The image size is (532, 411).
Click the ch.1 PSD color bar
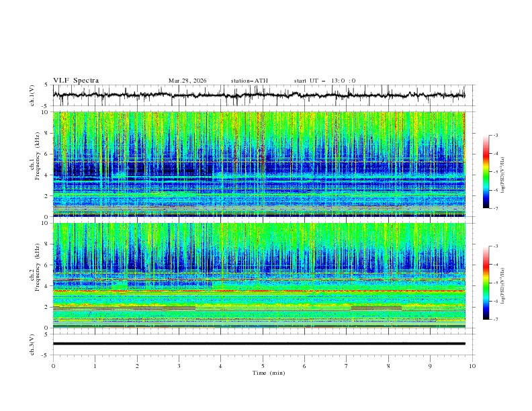[x=486, y=172]
